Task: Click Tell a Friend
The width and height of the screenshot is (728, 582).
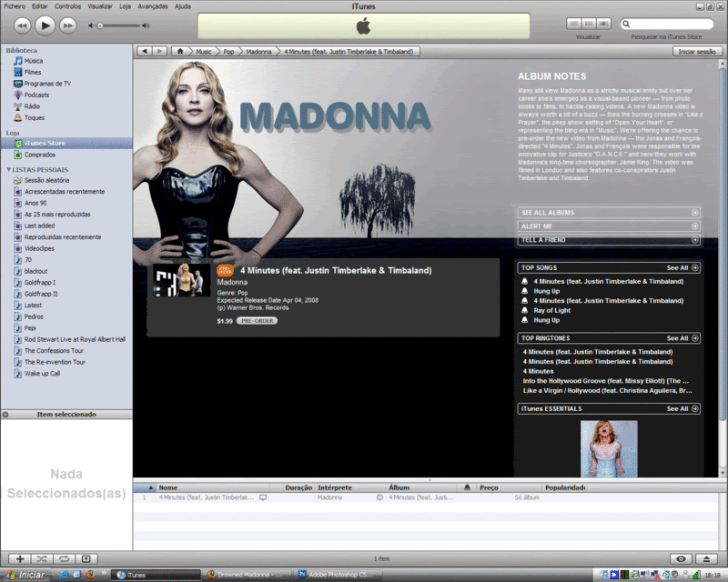Action: tap(609, 240)
